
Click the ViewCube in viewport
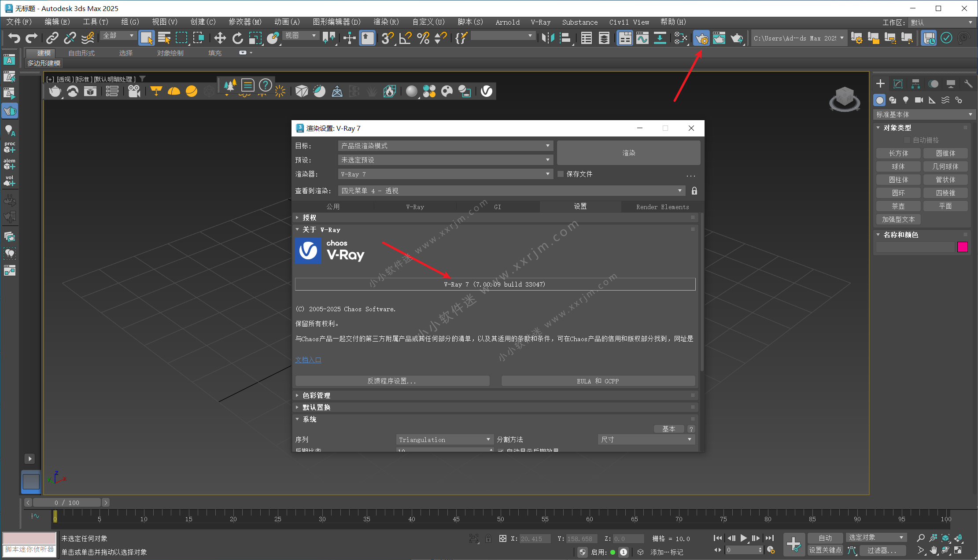point(844,99)
